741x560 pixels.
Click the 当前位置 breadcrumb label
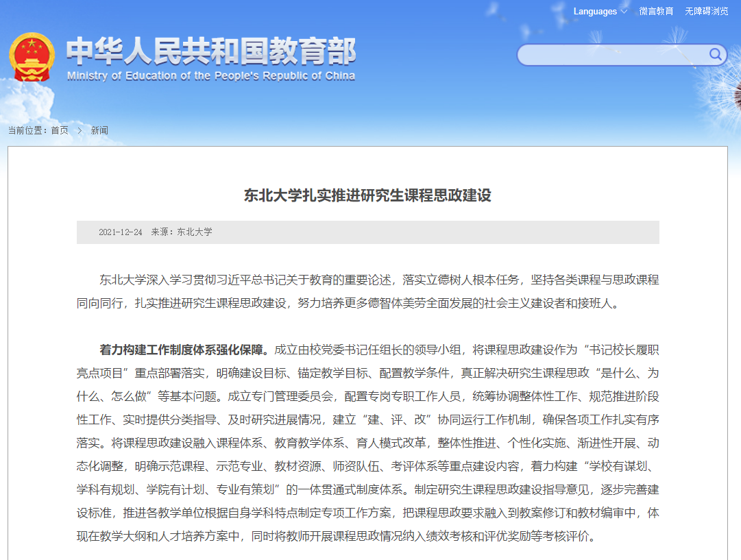tap(28, 130)
